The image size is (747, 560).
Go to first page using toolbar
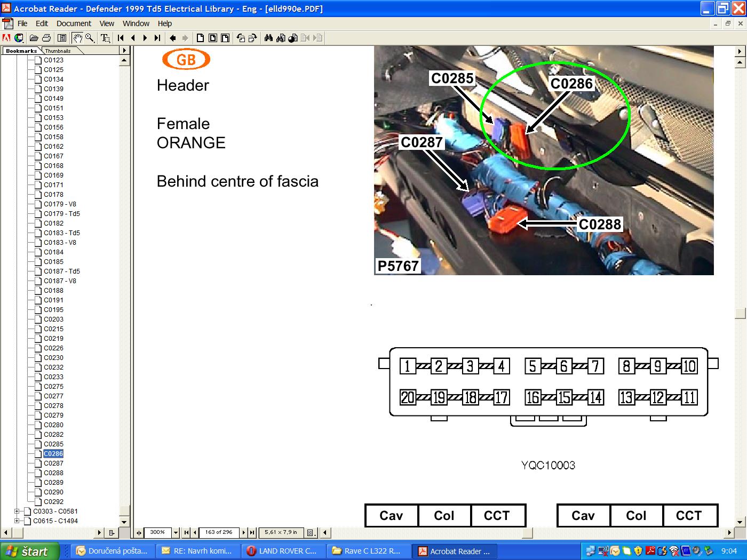(121, 38)
